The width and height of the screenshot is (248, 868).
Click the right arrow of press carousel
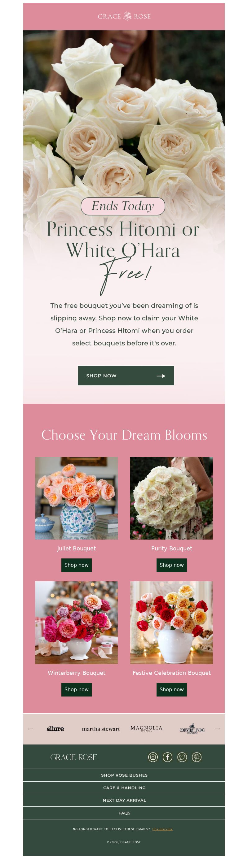217,728
